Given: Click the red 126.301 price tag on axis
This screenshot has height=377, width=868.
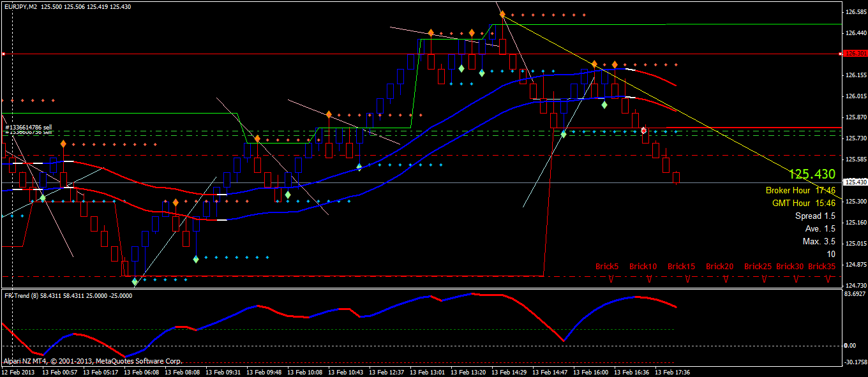Looking at the screenshot, I should pyautogui.click(x=855, y=54).
